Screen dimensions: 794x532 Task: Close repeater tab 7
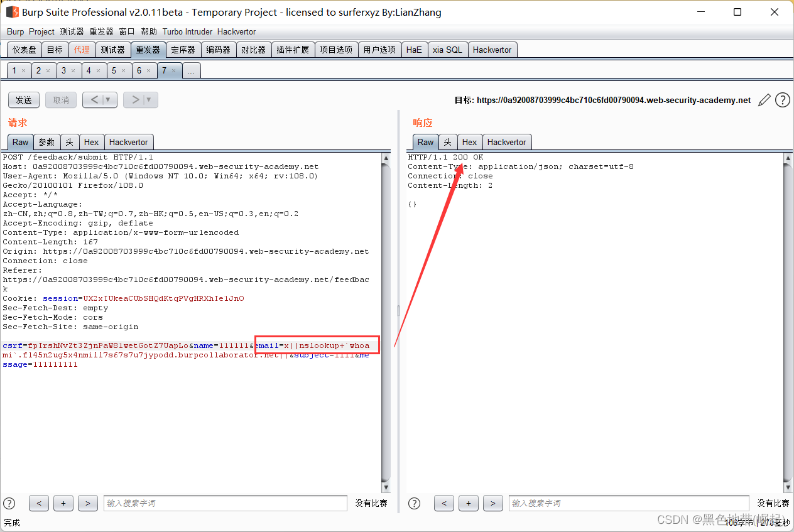(173, 71)
